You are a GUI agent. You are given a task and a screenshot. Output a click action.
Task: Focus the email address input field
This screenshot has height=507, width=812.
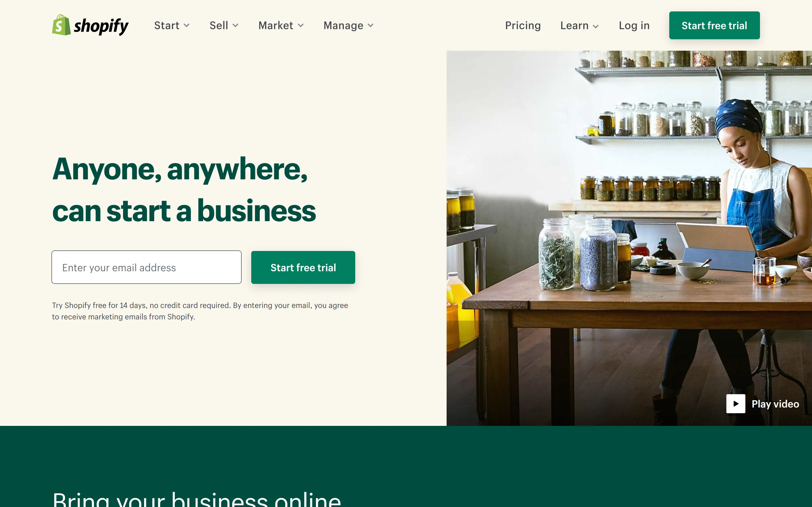point(146,267)
